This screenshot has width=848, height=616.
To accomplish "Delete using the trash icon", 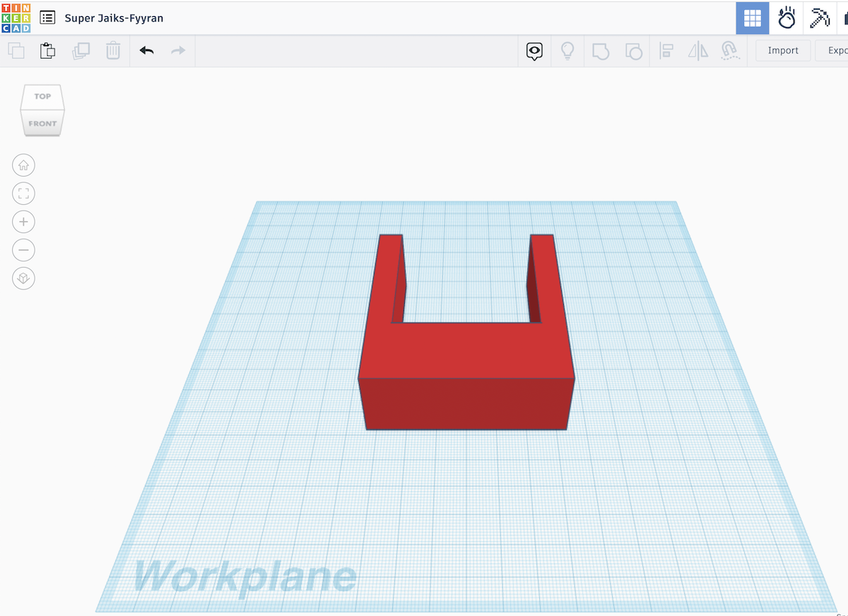I will (113, 51).
